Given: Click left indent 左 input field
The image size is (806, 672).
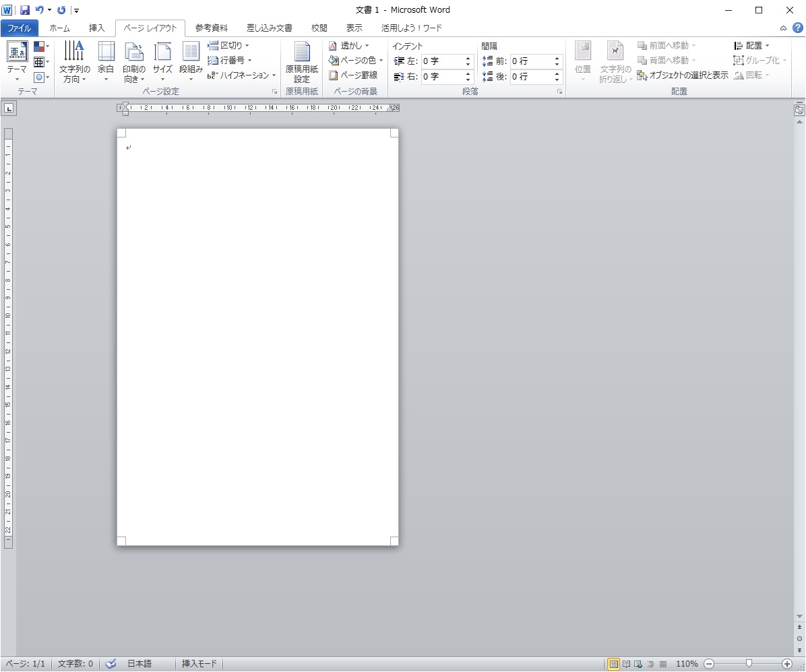Looking at the screenshot, I should click(x=442, y=61).
